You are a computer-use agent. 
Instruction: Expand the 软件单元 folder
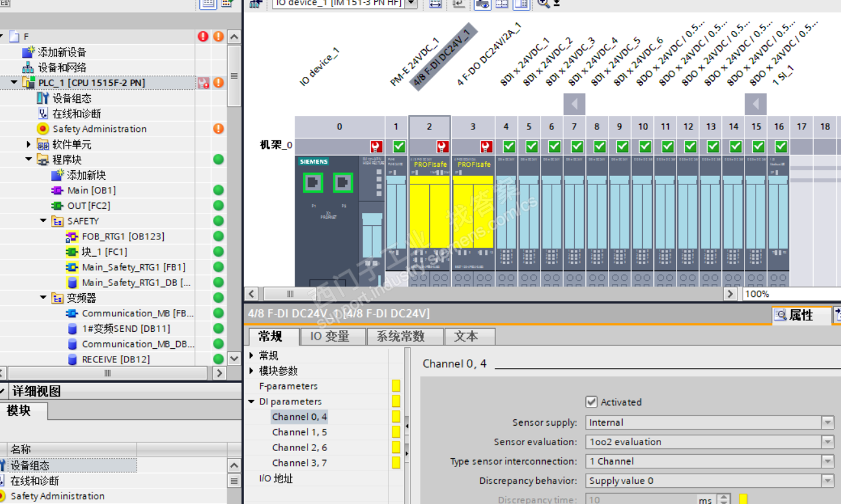coord(28,144)
